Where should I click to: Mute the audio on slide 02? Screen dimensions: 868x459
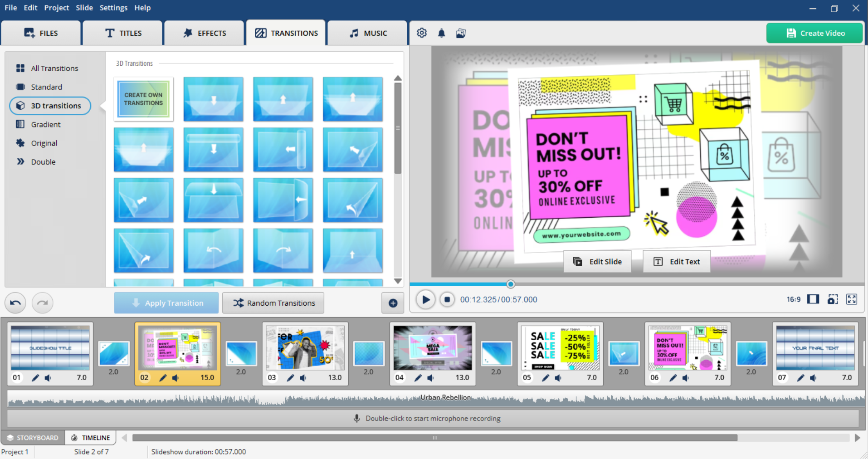point(176,377)
